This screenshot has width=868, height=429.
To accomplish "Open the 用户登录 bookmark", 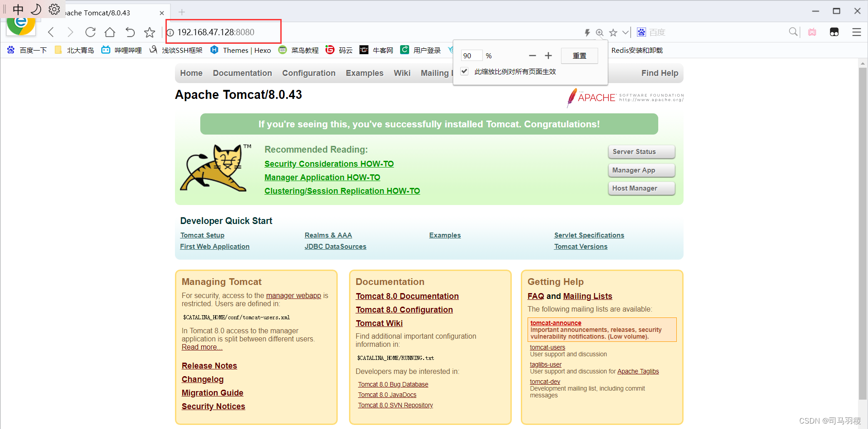I will coord(421,50).
